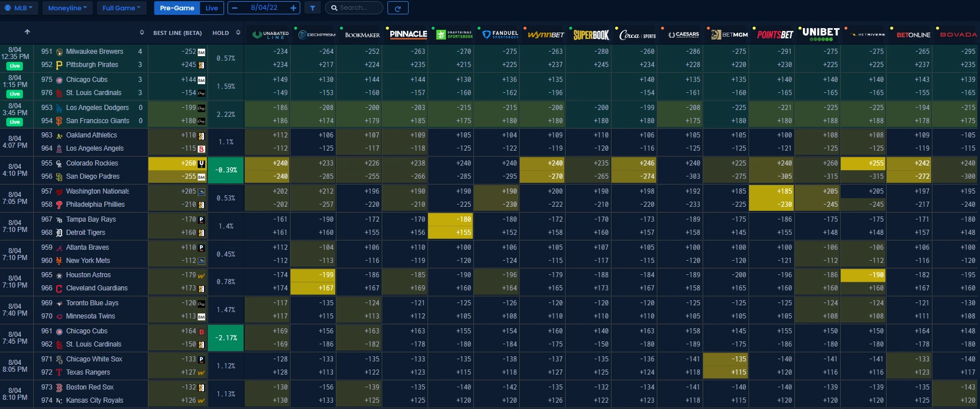Open the MLB league dropdown
This screenshot has width=980, height=409.
coord(19,8)
